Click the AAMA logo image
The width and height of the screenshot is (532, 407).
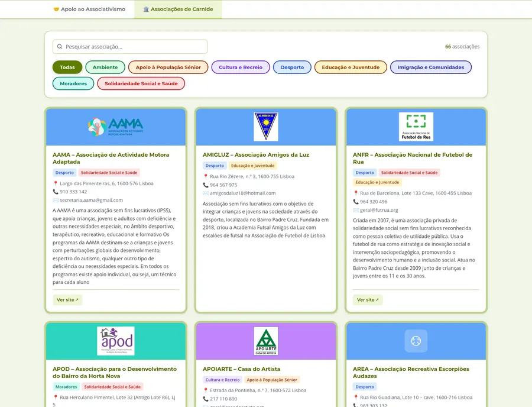click(116, 127)
